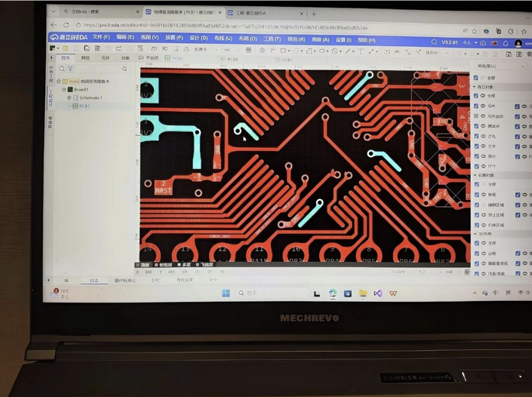The width and height of the screenshot is (532, 397).
Task: Open the grid settings icon
Action: point(248,50)
